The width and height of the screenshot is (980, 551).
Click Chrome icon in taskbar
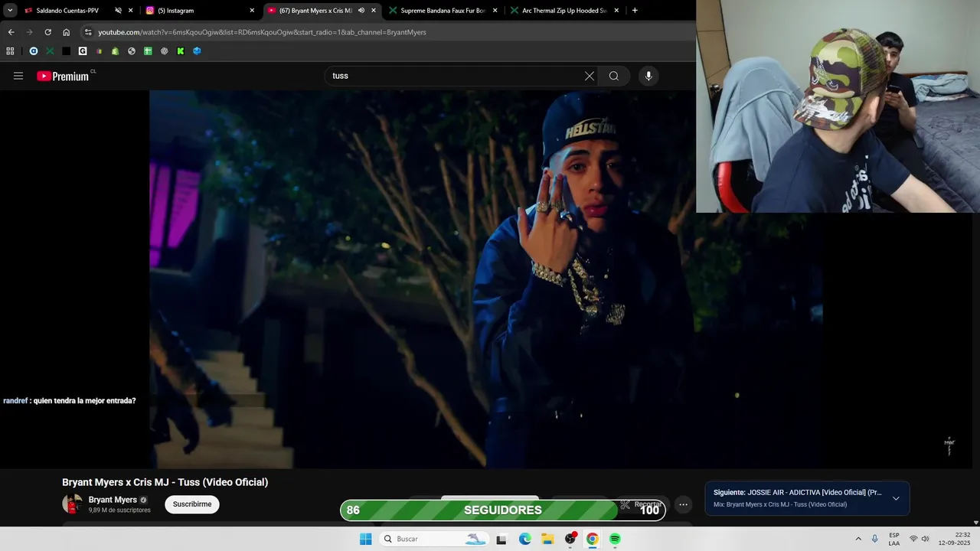593,539
